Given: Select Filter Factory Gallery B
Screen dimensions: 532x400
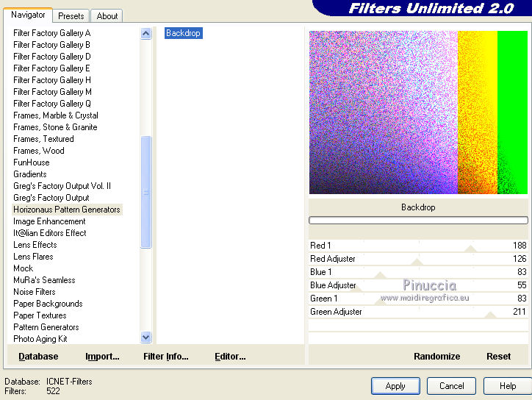Looking at the screenshot, I should click(51, 45).
